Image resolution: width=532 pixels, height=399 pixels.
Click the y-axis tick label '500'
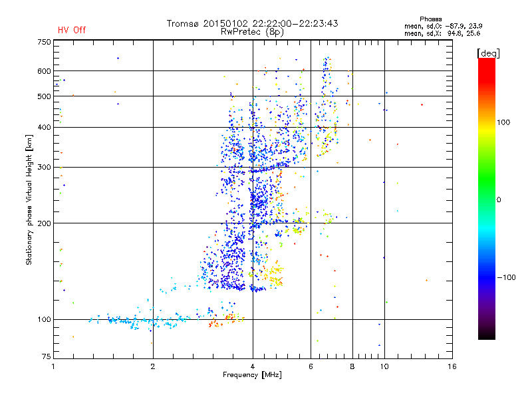(44, 96)
